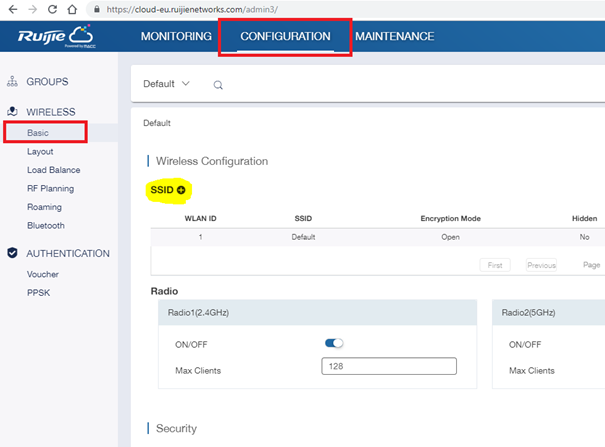
Task: Switch to the CONFIGURATION tab
Action: tap(285, 37)
